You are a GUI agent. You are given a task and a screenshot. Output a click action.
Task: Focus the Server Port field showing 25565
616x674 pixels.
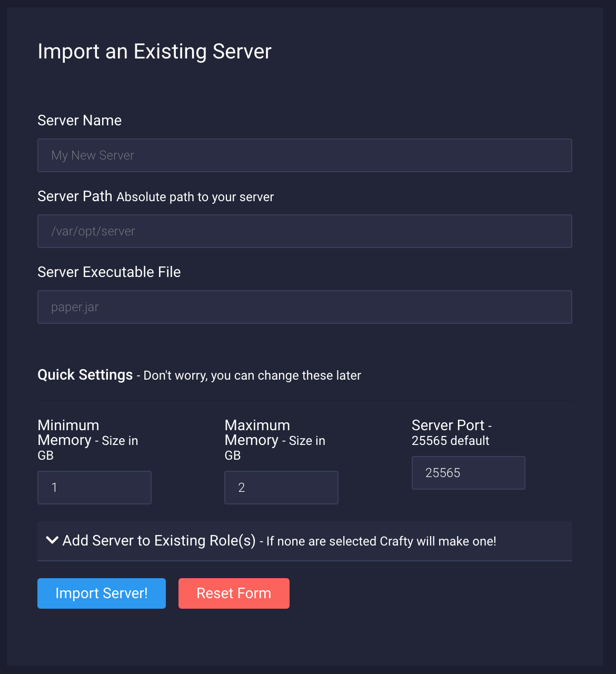pyautogui.click(x=468, y=473)
